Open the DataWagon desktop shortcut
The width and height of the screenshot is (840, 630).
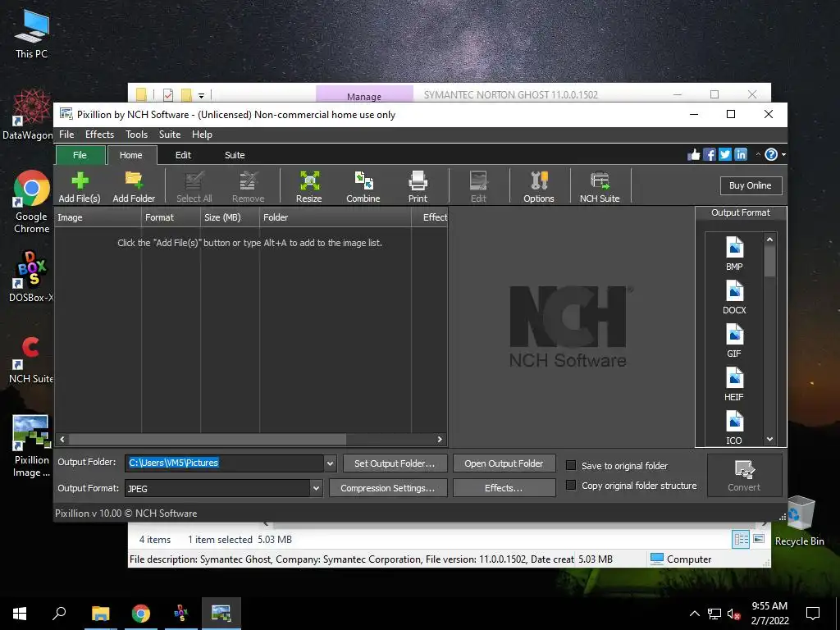coord(28,114)
